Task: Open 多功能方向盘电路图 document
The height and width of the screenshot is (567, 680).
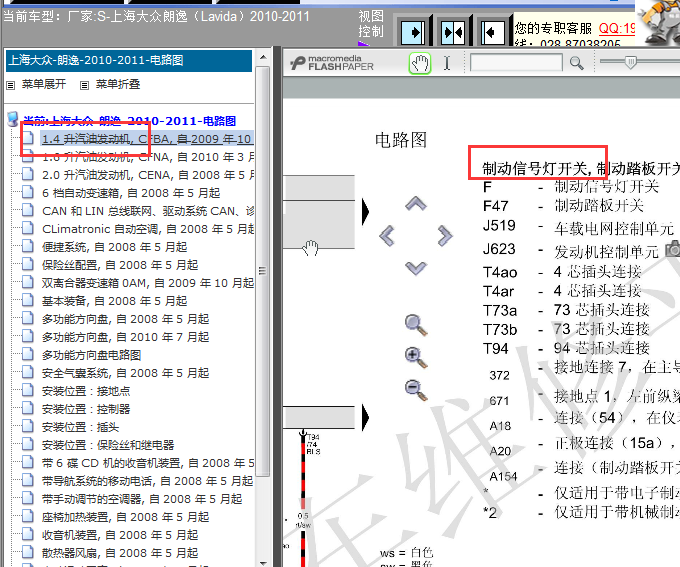Action: [x=92, y=355]
